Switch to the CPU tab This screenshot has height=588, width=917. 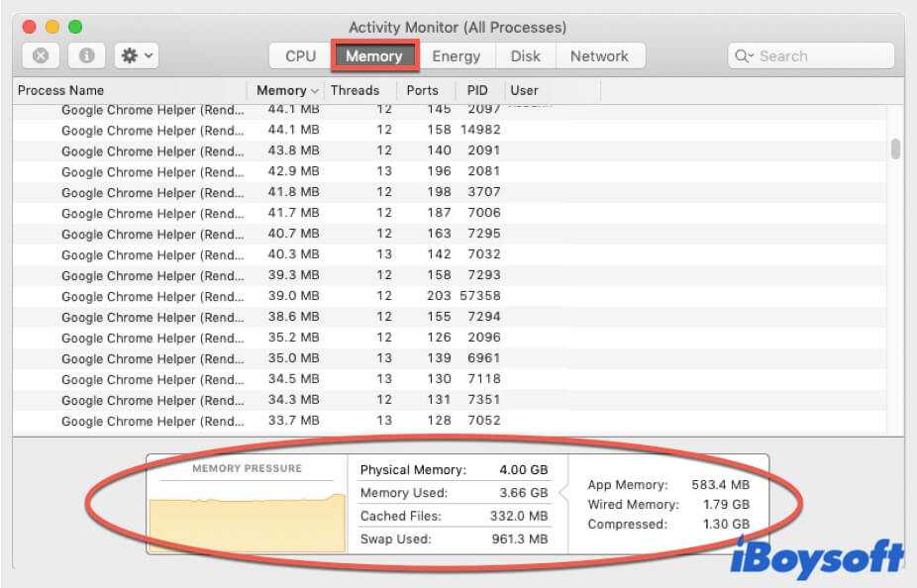pos(300,56)
